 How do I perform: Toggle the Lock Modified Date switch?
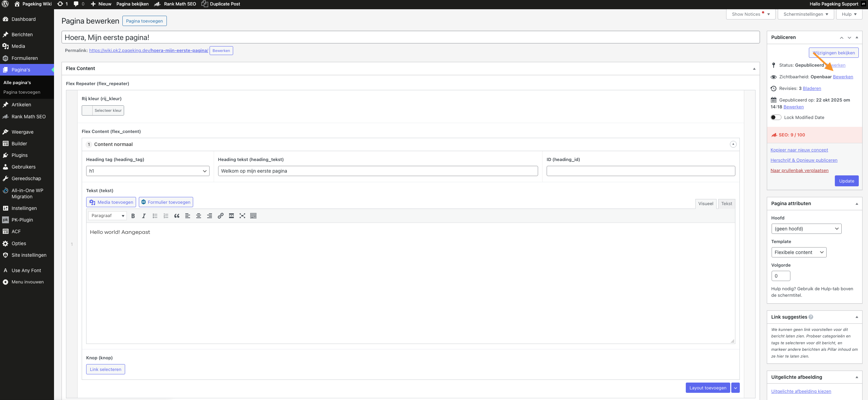pyautogui.click(x=776, y=117)
